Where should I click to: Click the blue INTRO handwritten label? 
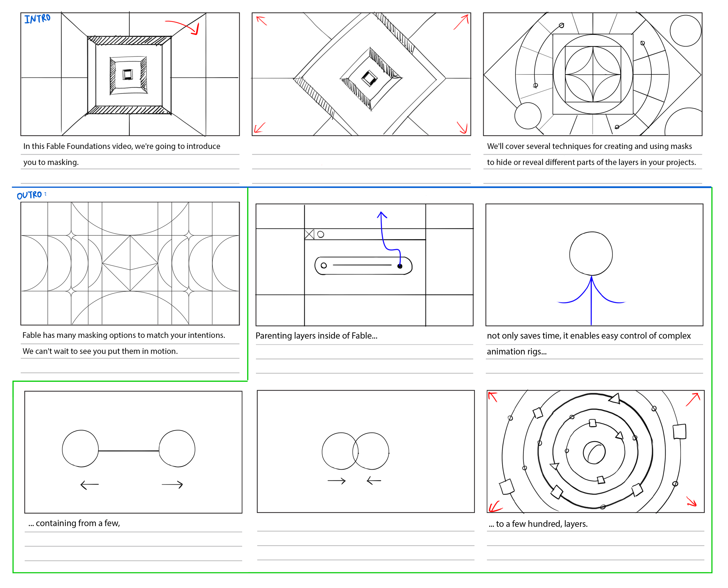37,19
